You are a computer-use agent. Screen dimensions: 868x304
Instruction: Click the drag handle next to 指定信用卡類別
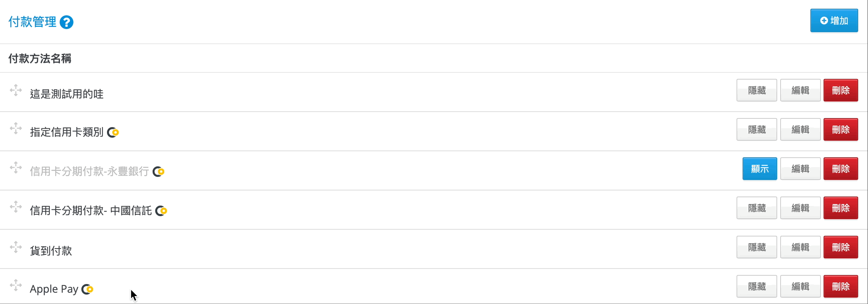16,128
